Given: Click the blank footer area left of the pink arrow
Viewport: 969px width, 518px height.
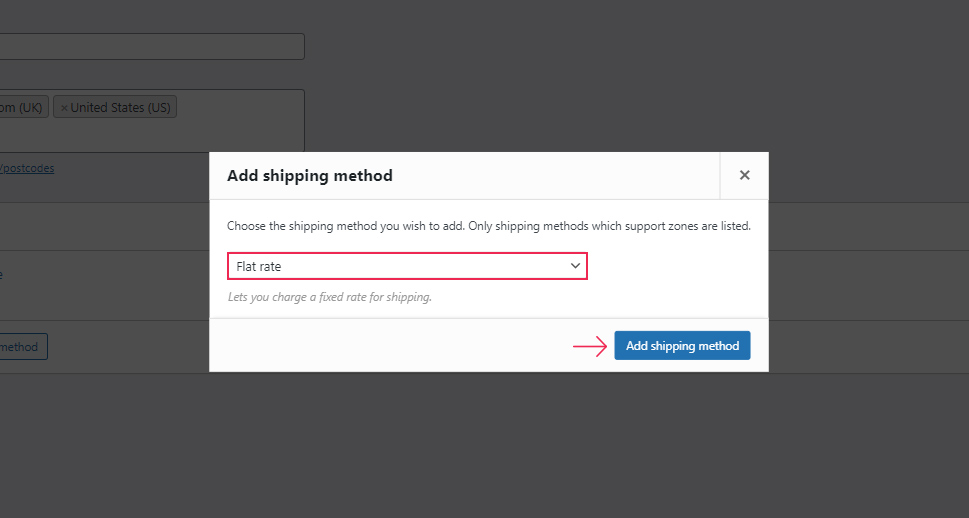Looking at the screenshot, I should pos(389,346).
